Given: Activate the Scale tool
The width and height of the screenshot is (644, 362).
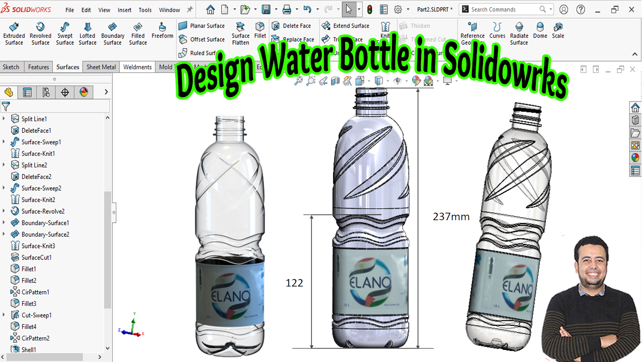Looking at the screenshot, I should pyautogui.click(x=558, y=30).
